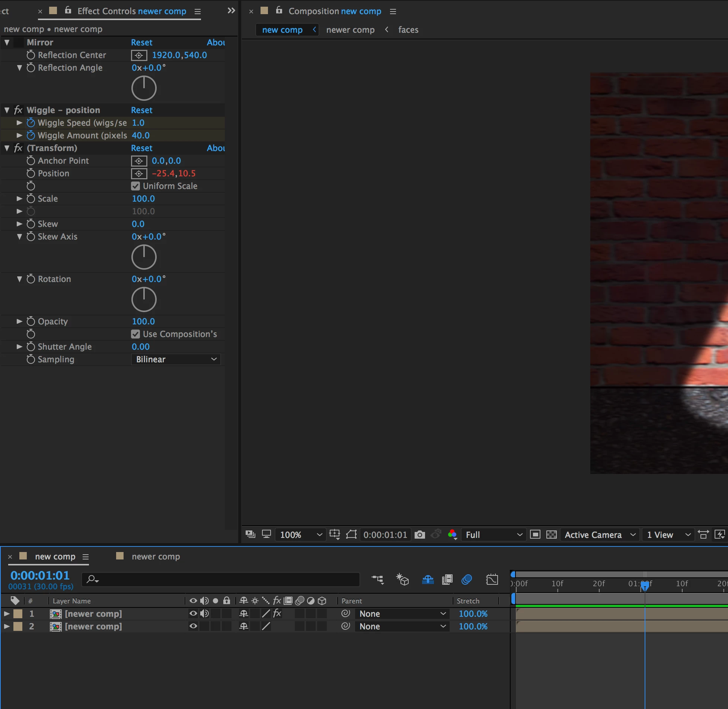Image resolution: width=728 pixels, height=709 pixels.
Task: Switch to the newer comp timeline tab
Action: tap(155, 556)
